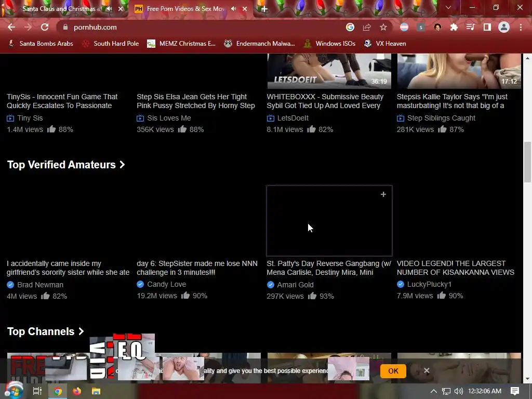Image resolution: width=532 pixels, height=399 pixels.
Task: Click the 281K views text
Action: pyautogui.click(x=415, y=129)
